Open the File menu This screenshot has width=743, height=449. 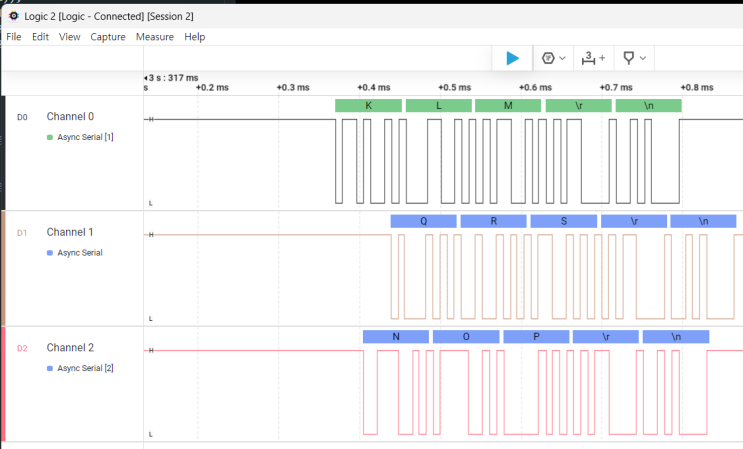14,37
